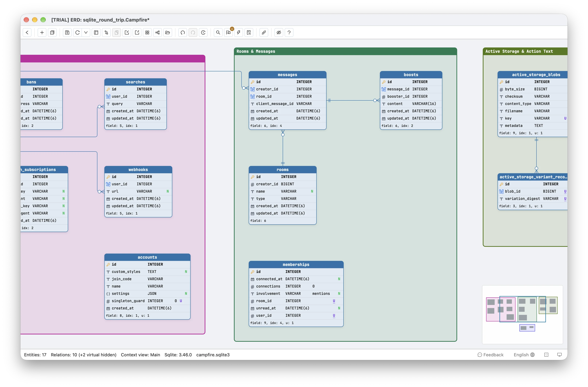This screenshot has height=387, width=588.
Task: Select the Active Storage & Action Text group header
Action: 525,51
